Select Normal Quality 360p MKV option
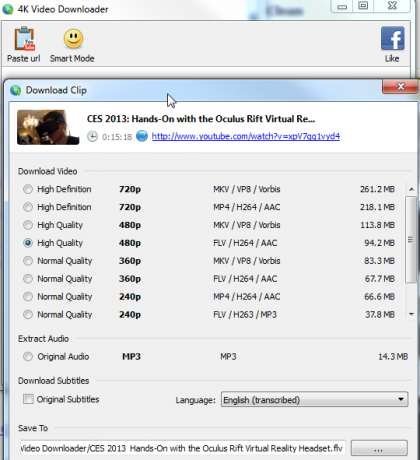Image resolution: width=420 pixels, height=460 pixels. point(28,261)
